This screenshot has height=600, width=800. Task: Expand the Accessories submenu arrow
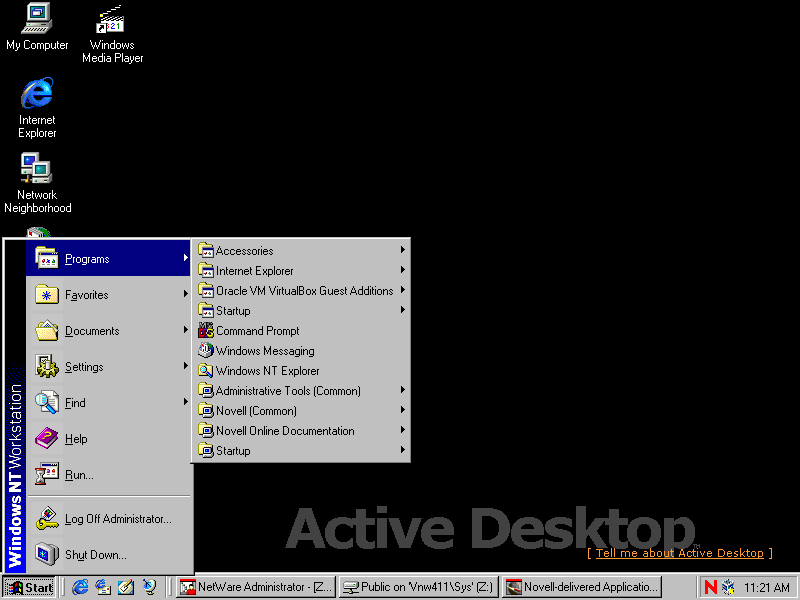(403, 249)
